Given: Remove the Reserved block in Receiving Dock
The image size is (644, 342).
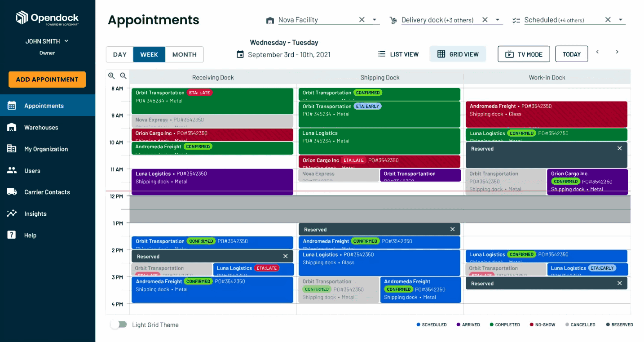Looking at the screenshot, I should pos(286,256).
